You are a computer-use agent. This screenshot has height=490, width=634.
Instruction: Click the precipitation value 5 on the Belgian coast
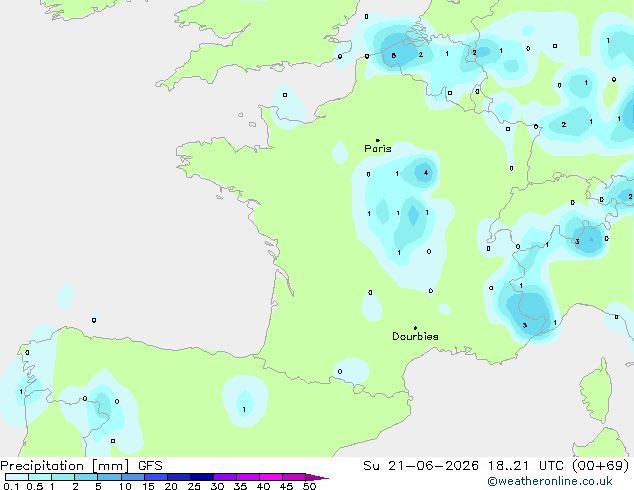393,56
